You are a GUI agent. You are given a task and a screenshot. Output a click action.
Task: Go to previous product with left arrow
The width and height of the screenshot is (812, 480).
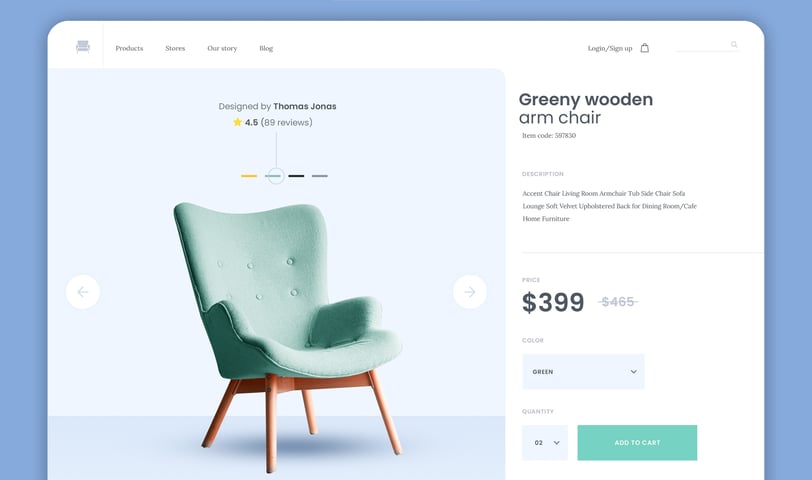[83, 292]
